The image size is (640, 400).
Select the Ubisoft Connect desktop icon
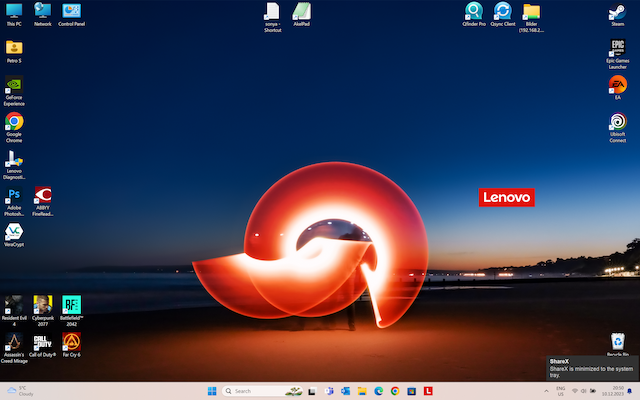pyautogui.click(x=617, y=122)
